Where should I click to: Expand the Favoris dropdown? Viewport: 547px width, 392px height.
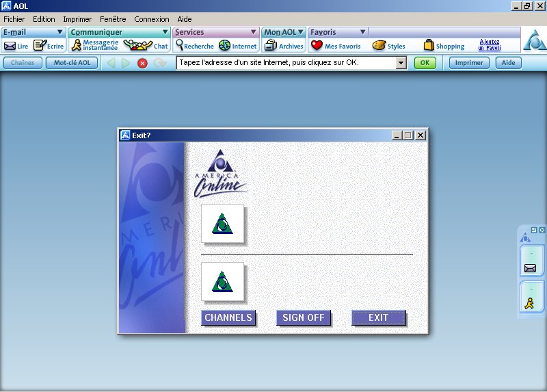pos(363,32)
